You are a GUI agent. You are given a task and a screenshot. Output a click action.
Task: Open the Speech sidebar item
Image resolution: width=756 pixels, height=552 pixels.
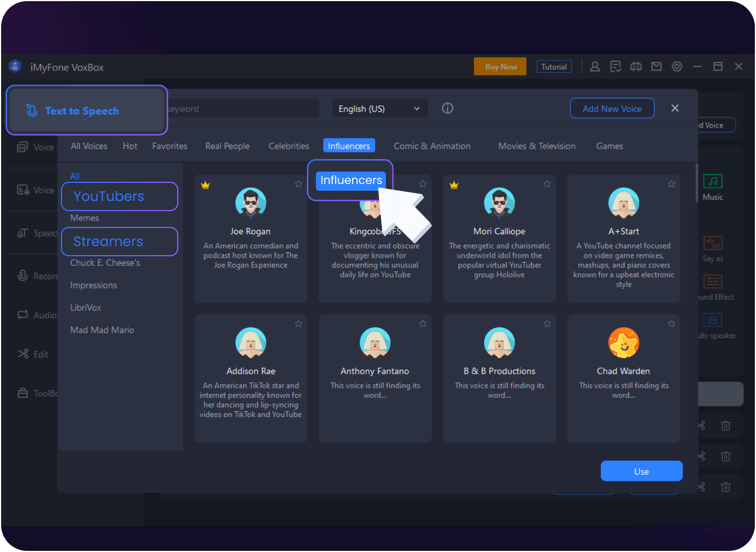pos(37,233)
